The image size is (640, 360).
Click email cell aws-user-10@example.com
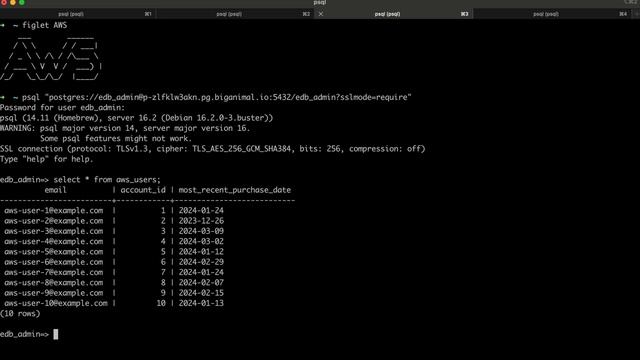click(x=56, y=303)
